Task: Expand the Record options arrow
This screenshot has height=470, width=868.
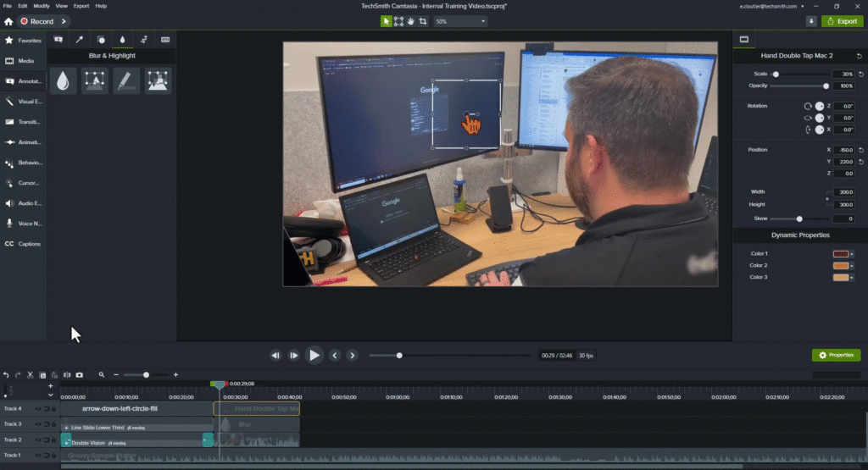Action: pyautogui.click(x=64, y=21)
